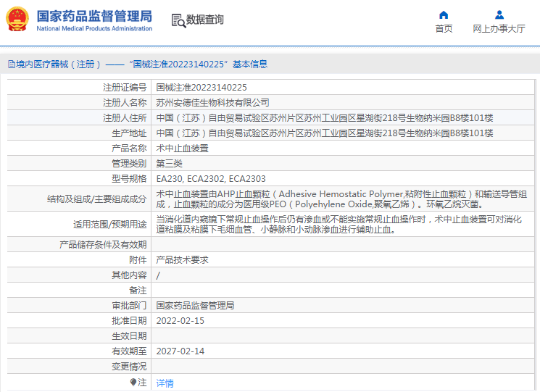The image size is (540, 392).
Task: Click the 首页 home icon
Action: [444, 14]
